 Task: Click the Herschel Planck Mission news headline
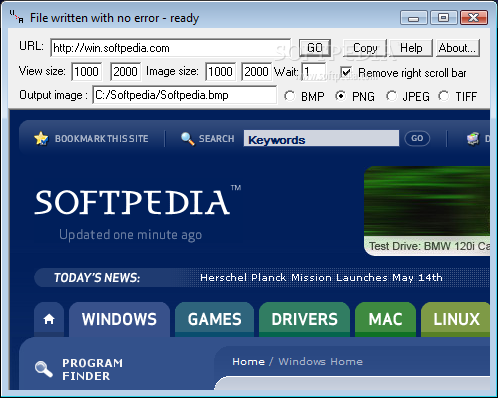[x=321, y=278]
